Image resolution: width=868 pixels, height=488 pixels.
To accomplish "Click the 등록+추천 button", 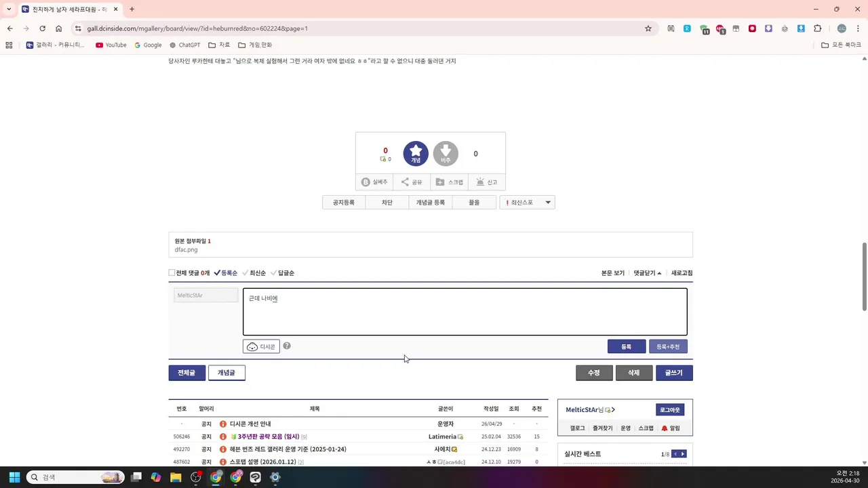I will point(668,346).
